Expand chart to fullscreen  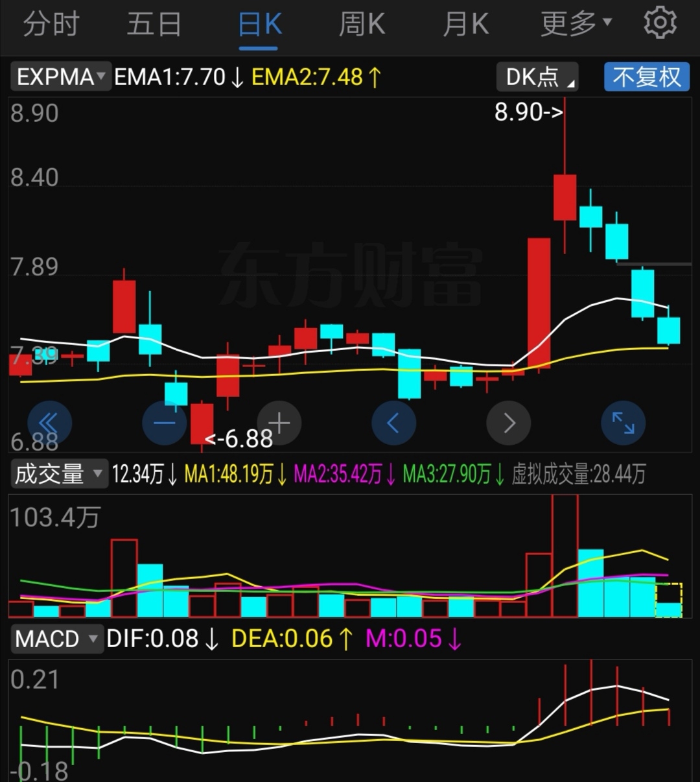[x=624, y=423]
